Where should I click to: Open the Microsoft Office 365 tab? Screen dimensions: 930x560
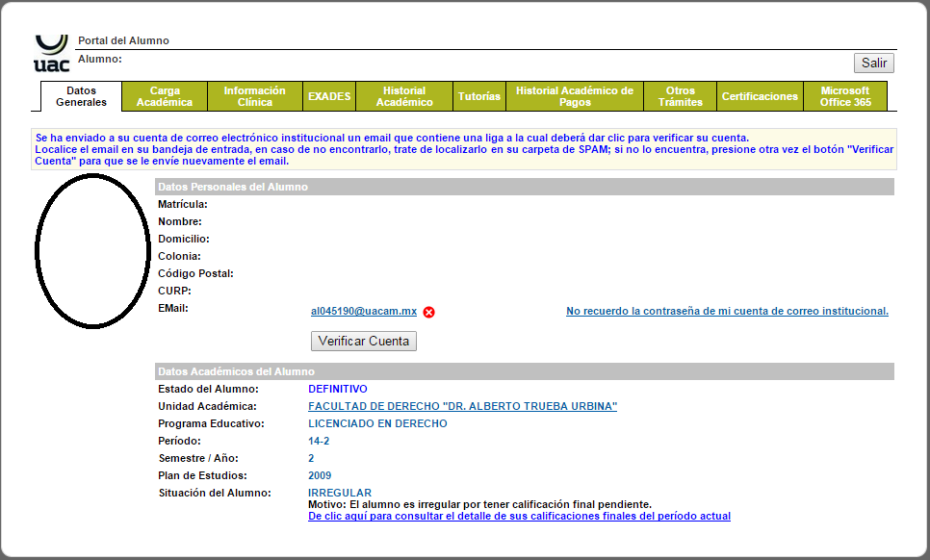pos(845,96)
